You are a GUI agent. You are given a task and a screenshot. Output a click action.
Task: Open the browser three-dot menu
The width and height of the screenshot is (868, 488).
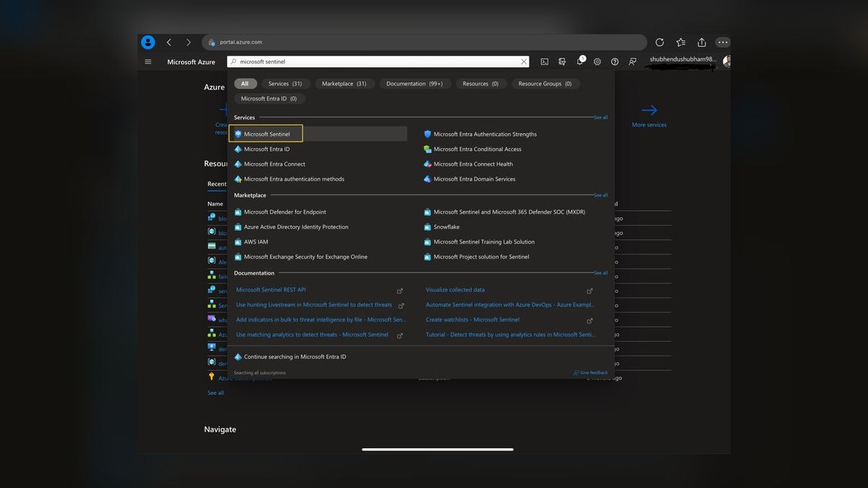tap(723, 42)
